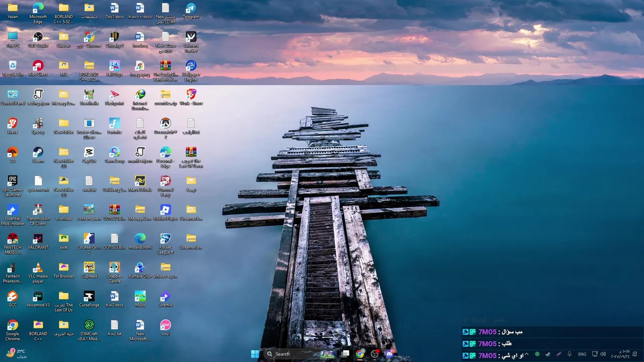Image resolution: width=644 pixels, height=362 pixels.
Task: Open the Fall Guys shortcut
Action: (x=114, y=68)
